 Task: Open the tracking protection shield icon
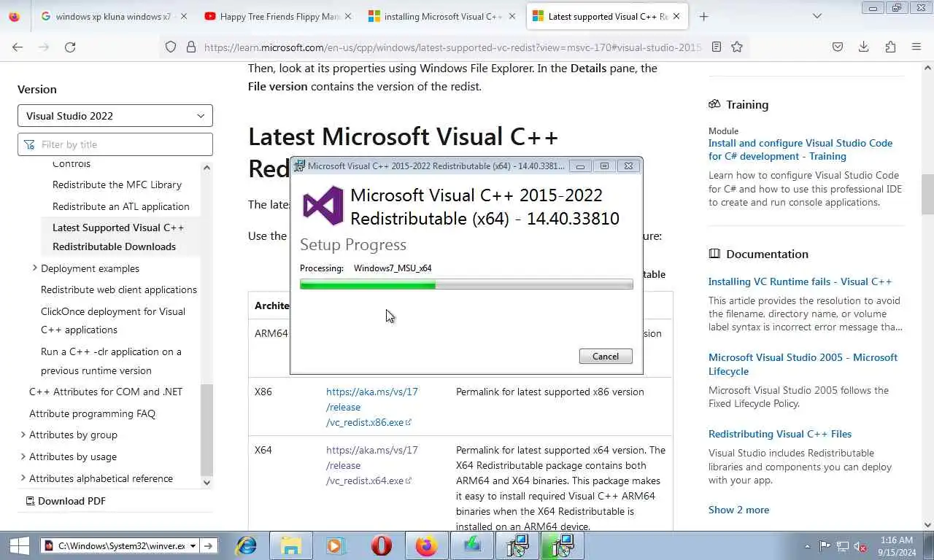[171, 47]
